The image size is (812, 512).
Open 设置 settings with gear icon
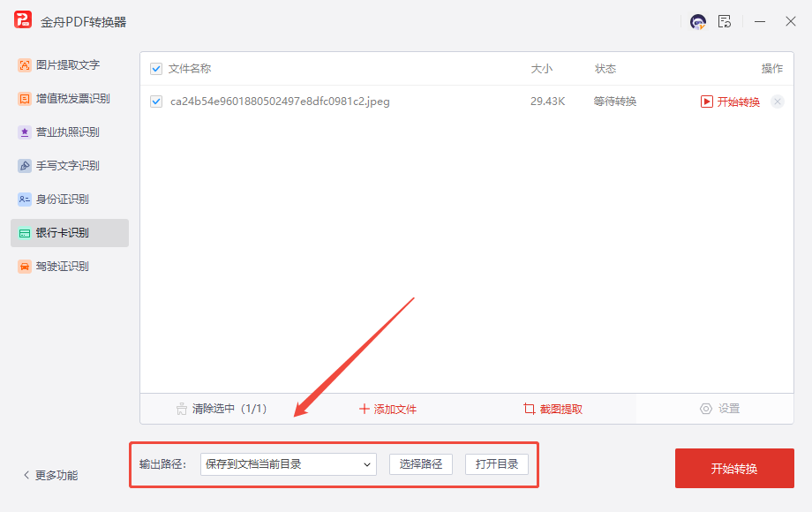[720, 409]
